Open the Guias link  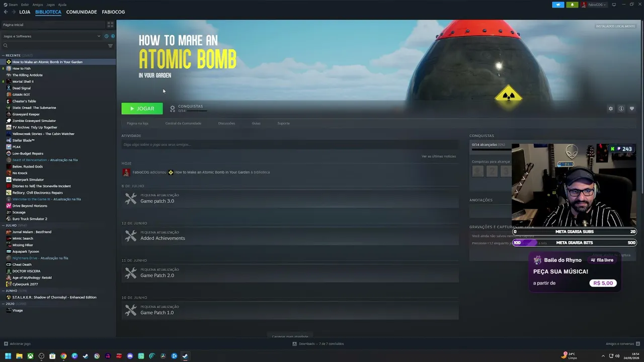point(256,123)
